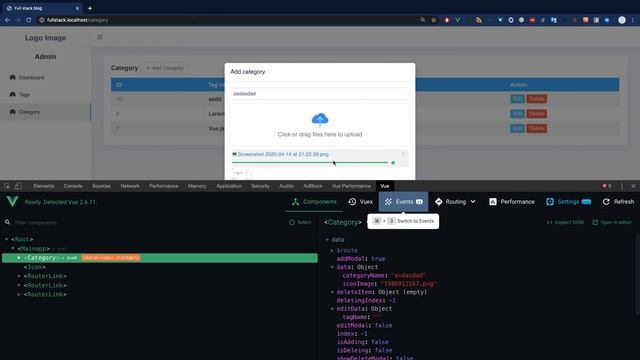Click the RSS extension icon
Viewport: 640px width, 360px height.
point(478,20)
